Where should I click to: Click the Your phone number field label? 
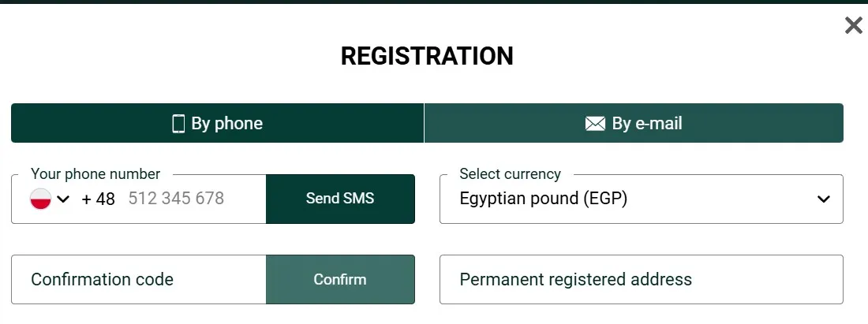(x=95, y=174)
